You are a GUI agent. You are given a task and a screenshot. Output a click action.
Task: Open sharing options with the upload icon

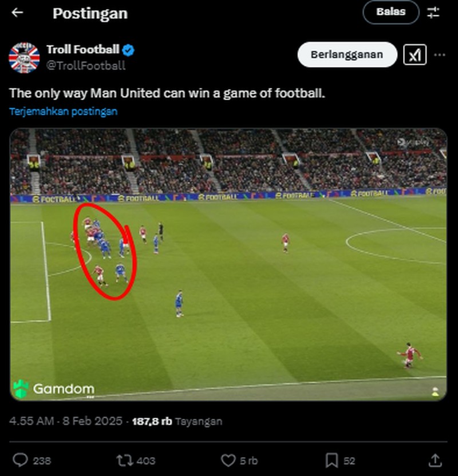(436, 459)
